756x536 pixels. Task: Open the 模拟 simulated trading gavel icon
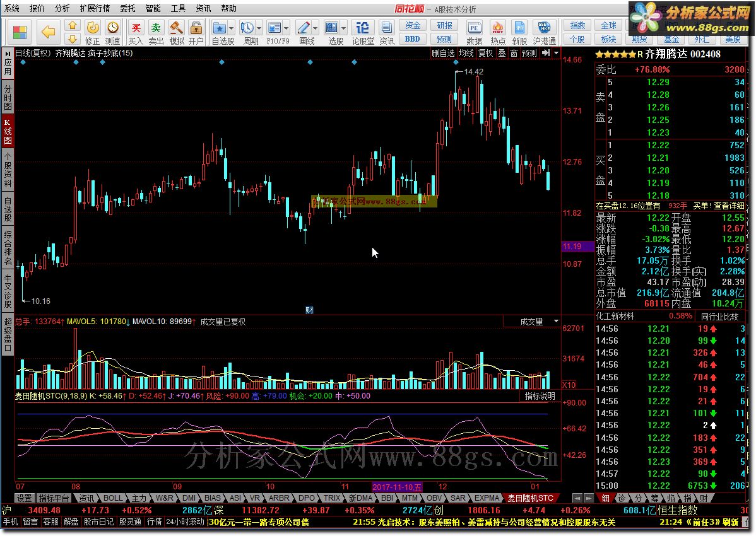pyautogui.click(x=177, y=33)
